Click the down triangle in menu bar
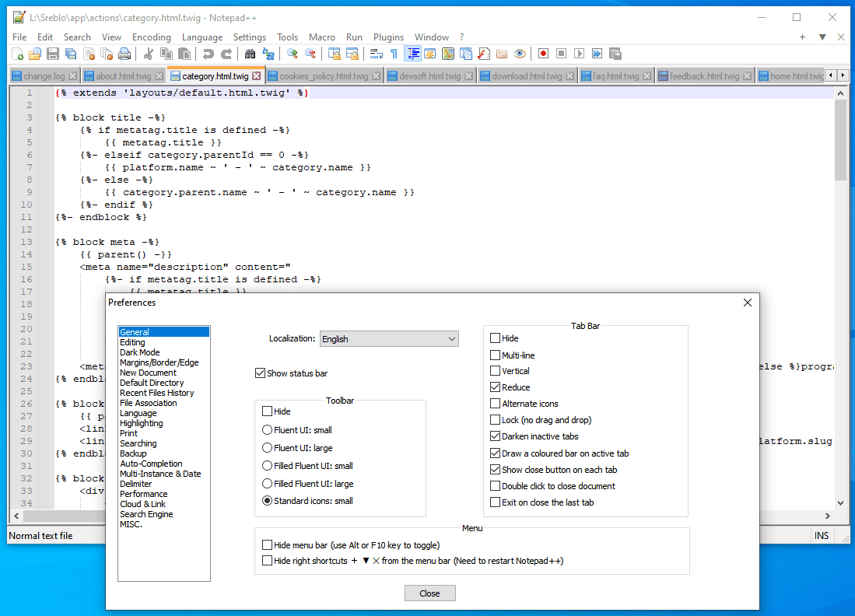Viewport: 855px width, 616px height. click(822, 37)
